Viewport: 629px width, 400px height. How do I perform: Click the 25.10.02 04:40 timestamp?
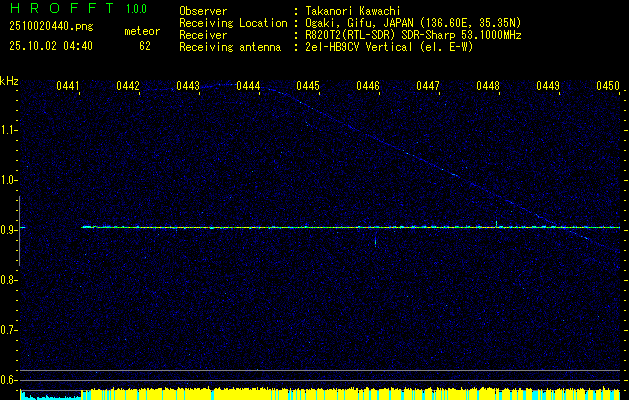coord(47,46)
